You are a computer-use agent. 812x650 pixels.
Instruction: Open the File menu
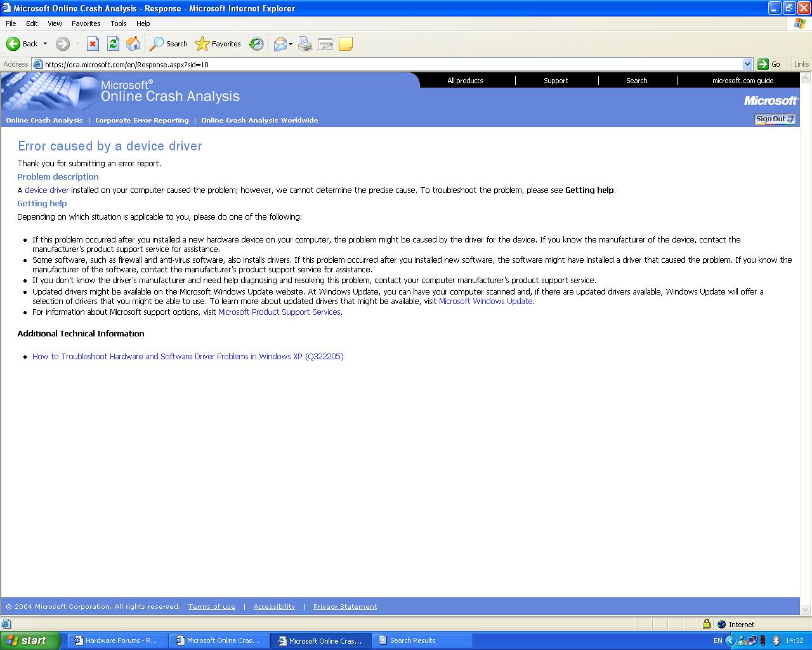pos(11,23)
